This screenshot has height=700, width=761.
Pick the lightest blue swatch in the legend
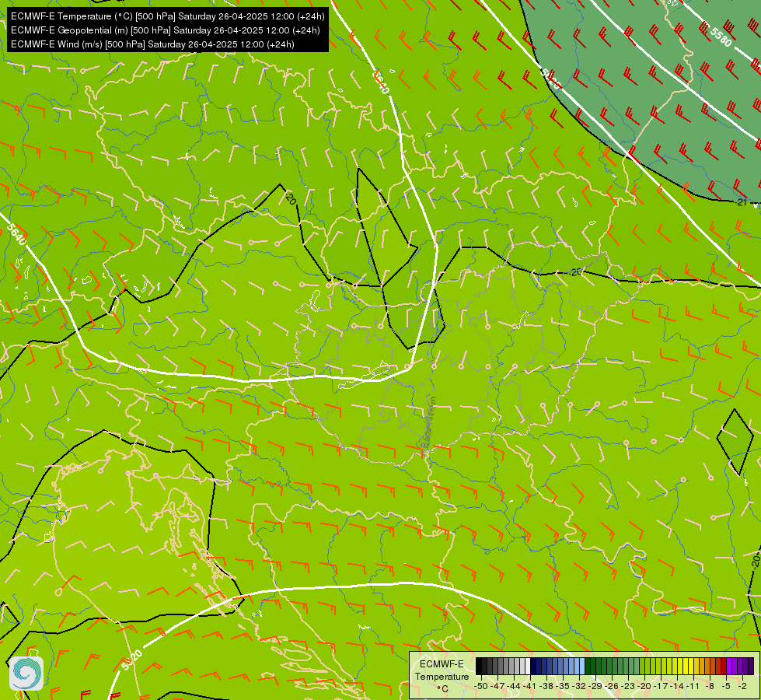point(582,666)
